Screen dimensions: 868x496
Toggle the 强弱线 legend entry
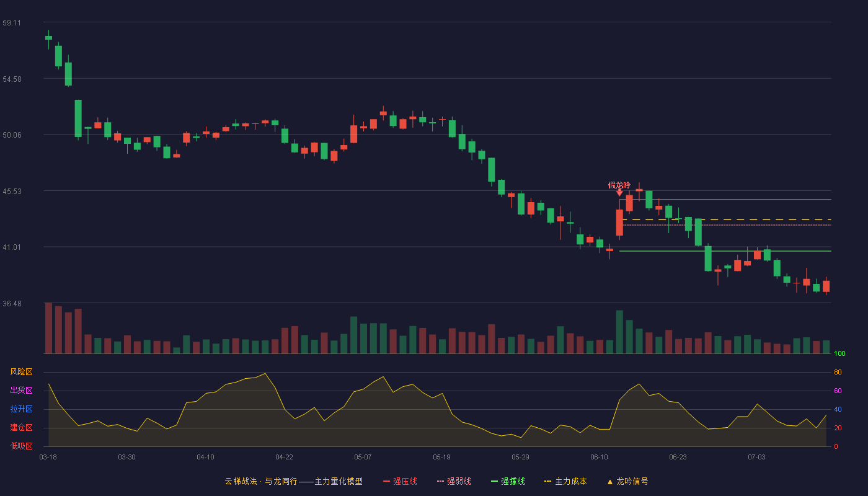(454, 481)
